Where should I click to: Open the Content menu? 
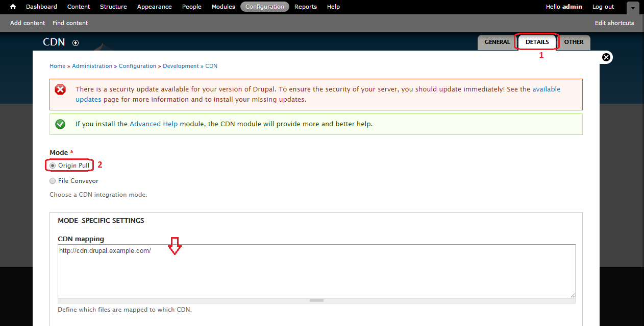point(79,7)
